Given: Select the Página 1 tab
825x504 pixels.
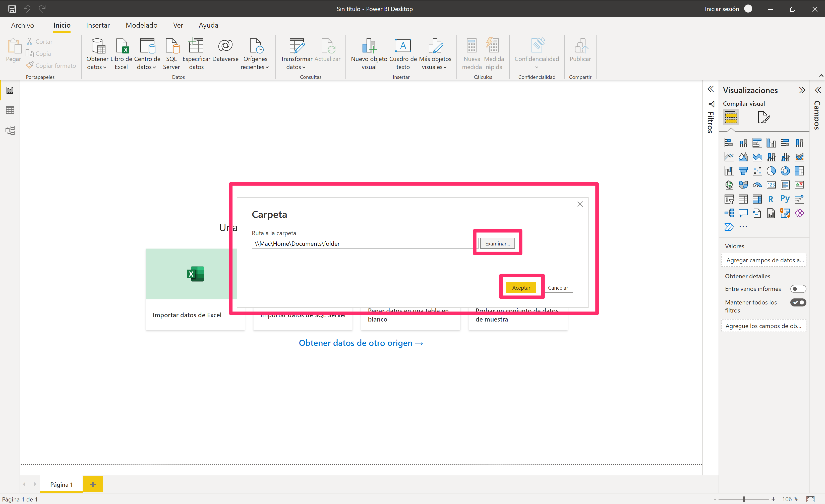Looking at the screenshot, I should pos(61,484).
